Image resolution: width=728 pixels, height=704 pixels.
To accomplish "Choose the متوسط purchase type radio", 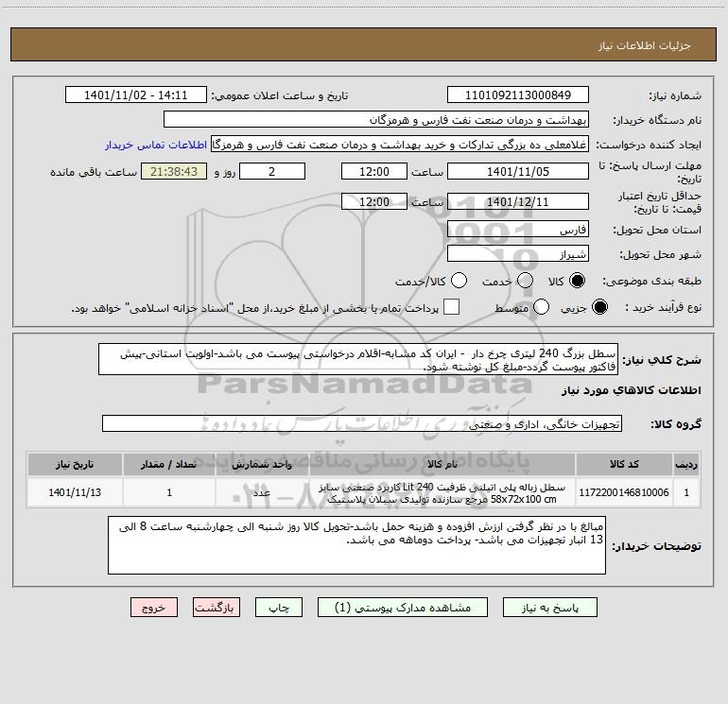I will [x=541, y=307].
